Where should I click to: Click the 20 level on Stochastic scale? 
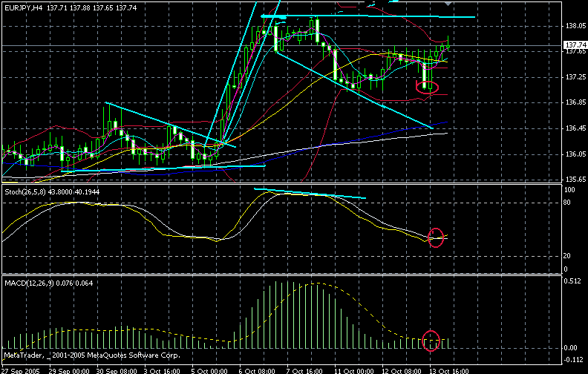click(x=567, y=255)
